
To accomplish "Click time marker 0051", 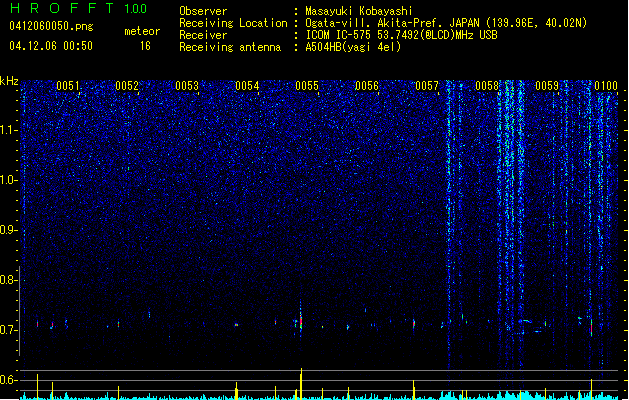I will pyautogui.click(x=67, y=86).
